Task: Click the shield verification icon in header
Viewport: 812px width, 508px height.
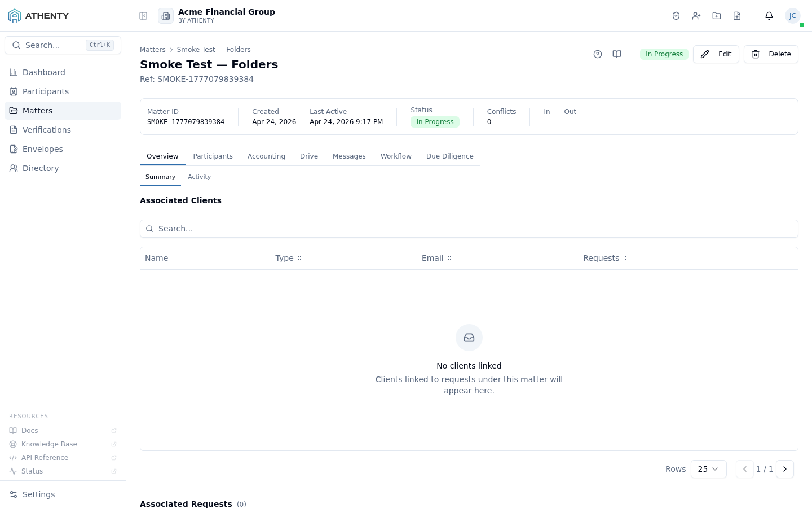Action: tap(676, 16)
